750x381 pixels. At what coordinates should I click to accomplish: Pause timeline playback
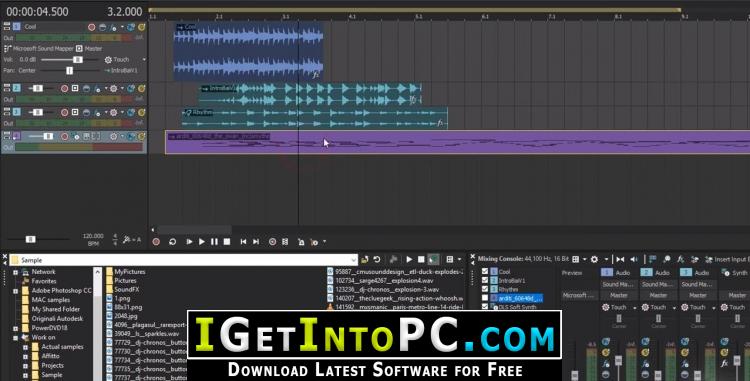[214, 242]
